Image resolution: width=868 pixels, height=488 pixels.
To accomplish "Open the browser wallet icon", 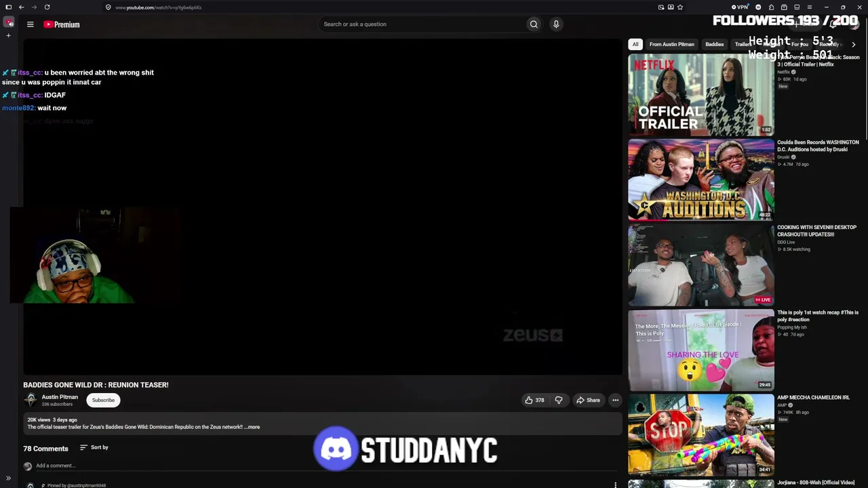I will click(784, 7).
